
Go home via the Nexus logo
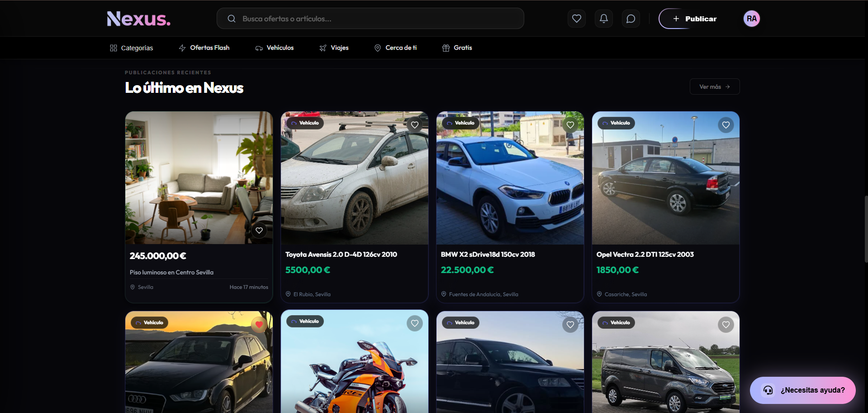138,19
